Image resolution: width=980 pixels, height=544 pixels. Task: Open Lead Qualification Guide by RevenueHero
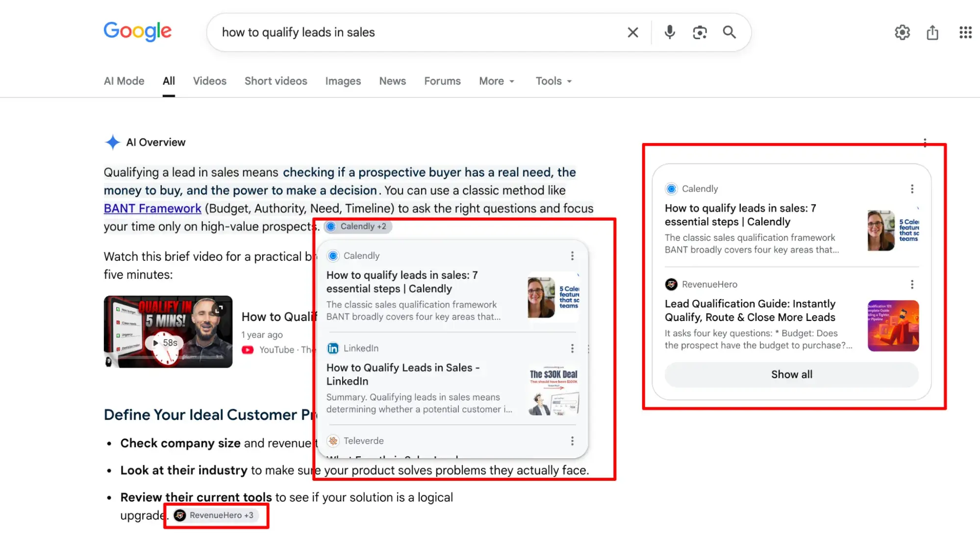tap(750, 310)
